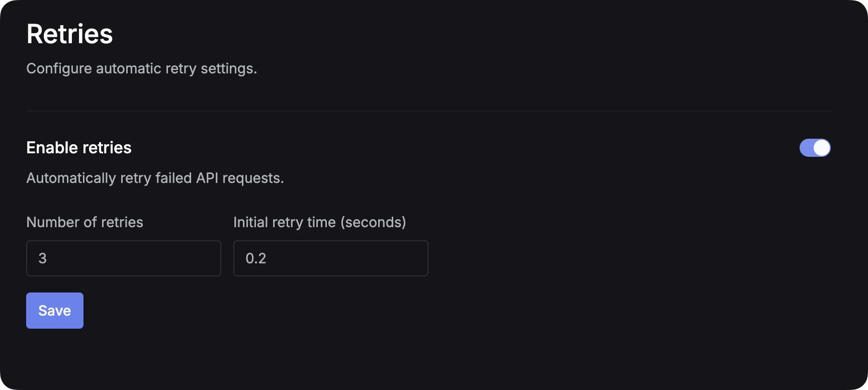Click the Retries page heading
Image resolution: width=868 pixels, height=390 pixels.
(x=70, y=34)
